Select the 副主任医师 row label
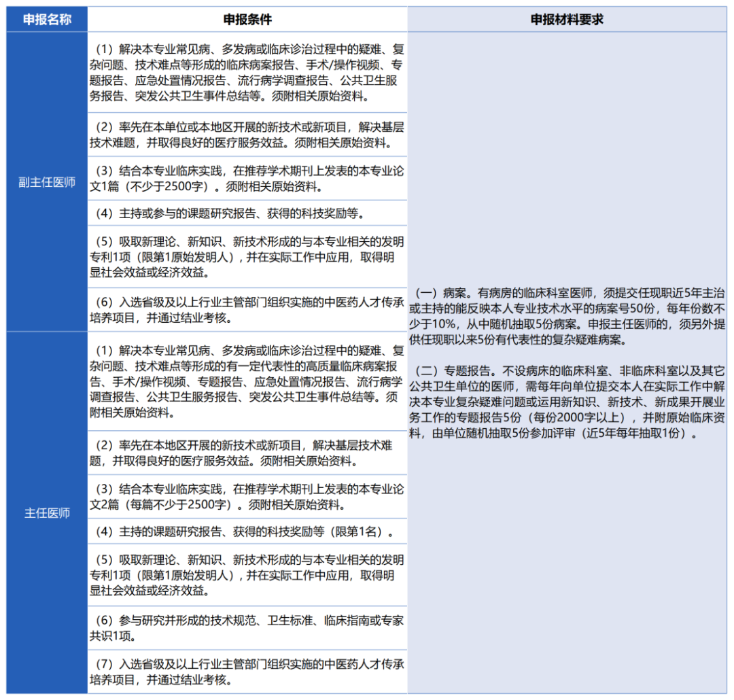This screenshot has height=700, width=734. click(x=47, y=182)
